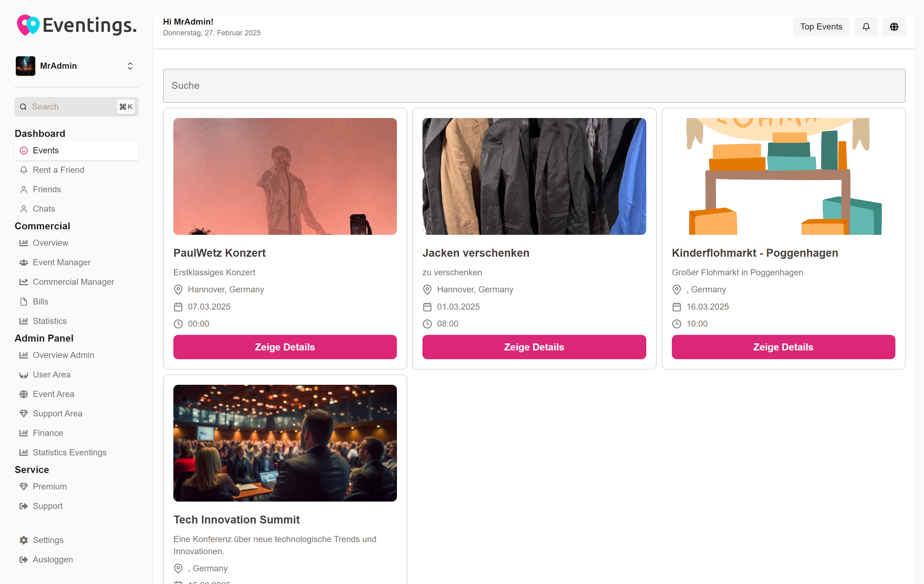Screen dimensions: 924x584
Task: Click the Suche search box
Action: pyautogui.click(x=534, y=85)
